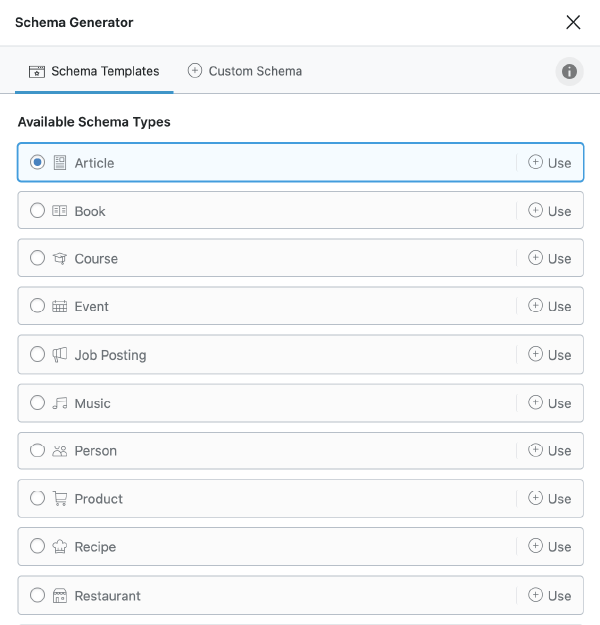
Task: Click Use next to Job Posting
Action: [550, 355]
